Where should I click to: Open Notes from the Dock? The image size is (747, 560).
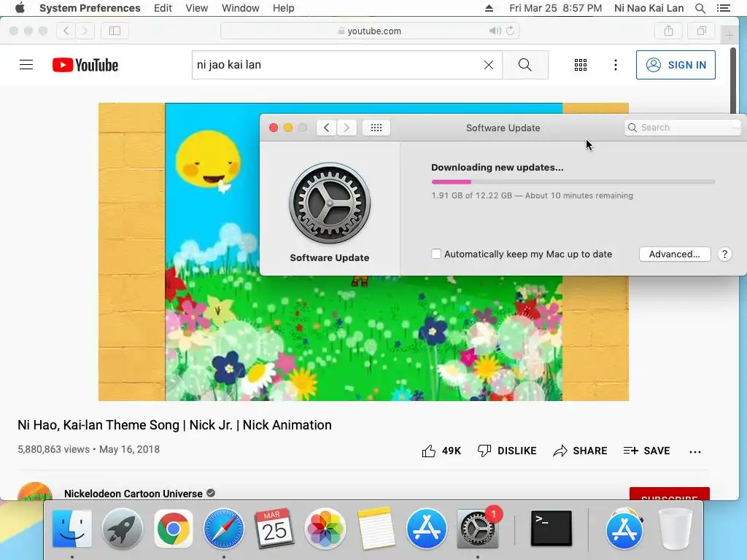(376, 529)
